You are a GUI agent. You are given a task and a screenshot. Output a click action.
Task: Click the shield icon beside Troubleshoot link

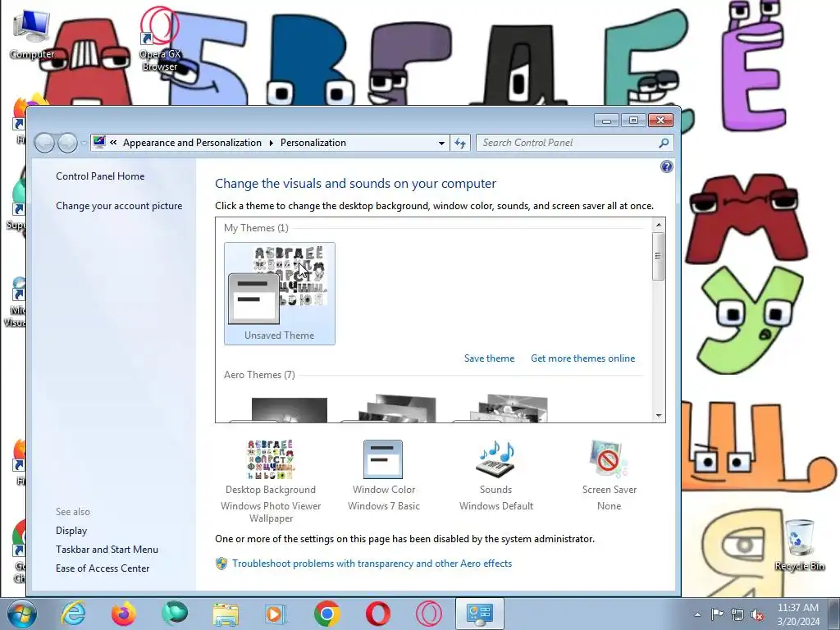pyautogui.click(x=221, y=564)
